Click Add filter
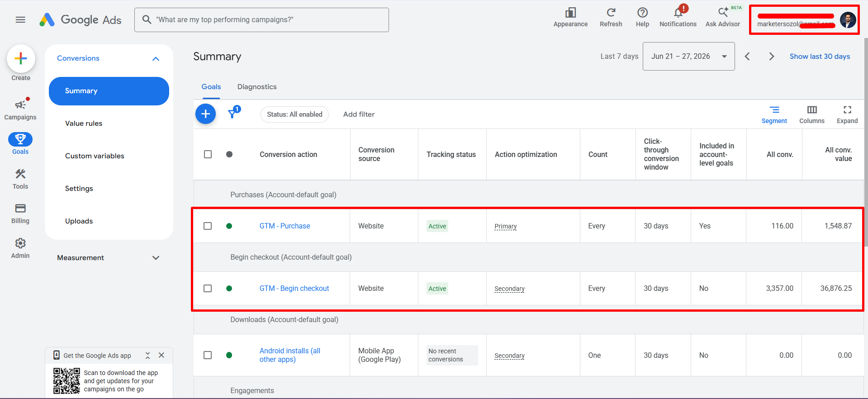Viewport: 868px width, 399px height. pos(359,114)
